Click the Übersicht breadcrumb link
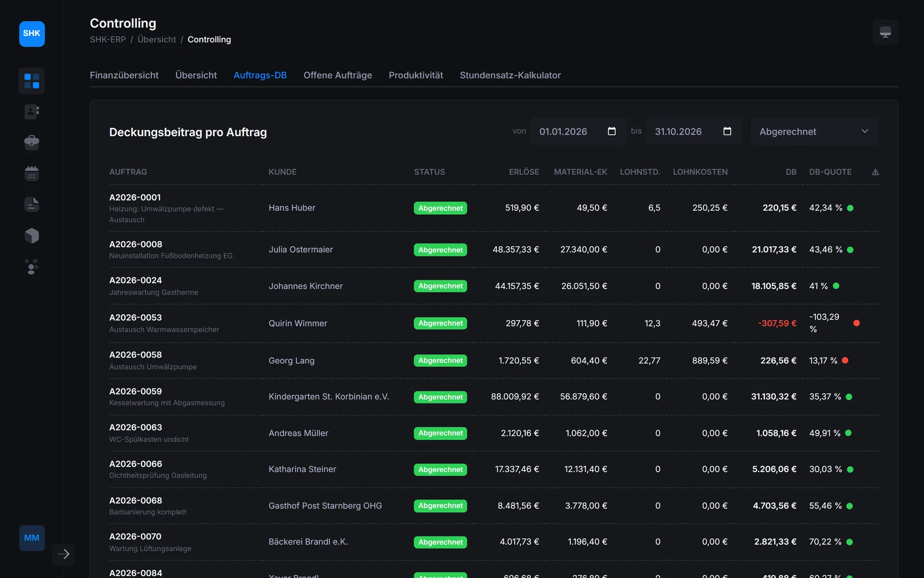This screenshot has height=578, width=924. tap(157, 40)
